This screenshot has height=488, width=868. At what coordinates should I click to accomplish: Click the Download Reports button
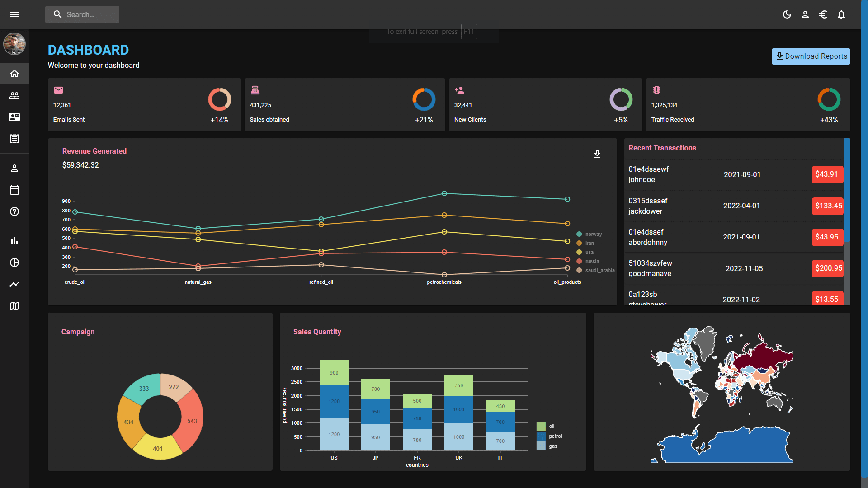[811, 56]
